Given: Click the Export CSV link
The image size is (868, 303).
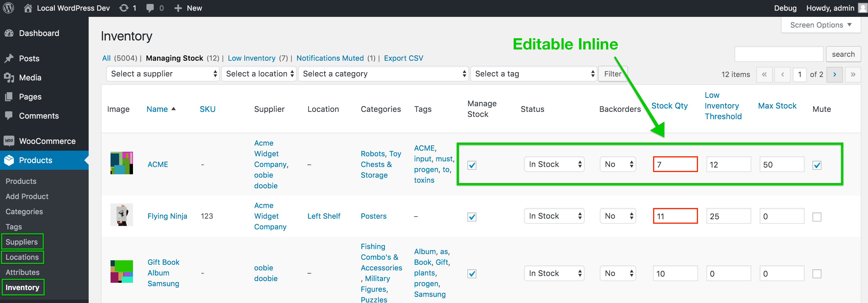Looking at the screenshot, I should click(403, 58).
